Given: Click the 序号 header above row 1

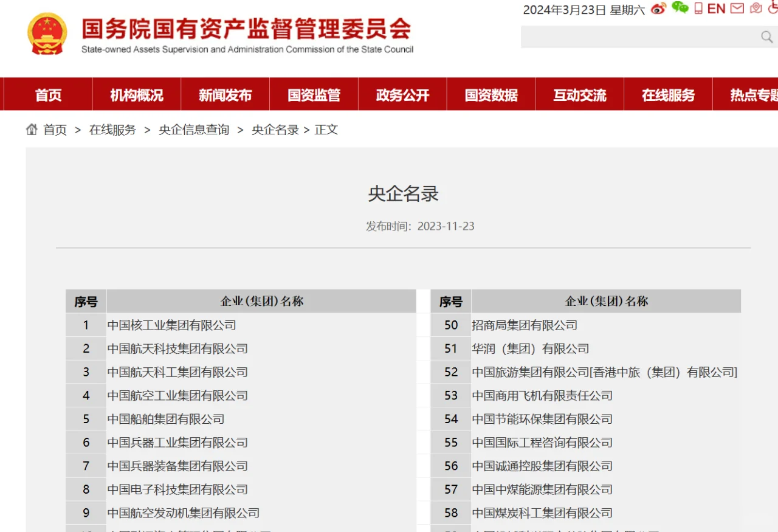Looking at the screenshot, I should [x=86, y=301].
